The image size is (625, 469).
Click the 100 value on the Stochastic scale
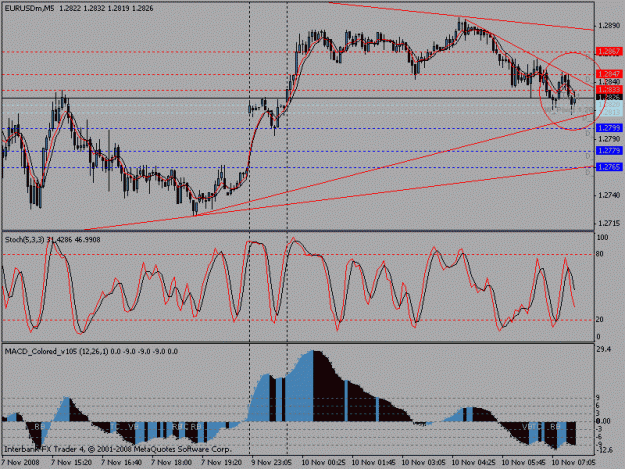(x=602, y=237)
